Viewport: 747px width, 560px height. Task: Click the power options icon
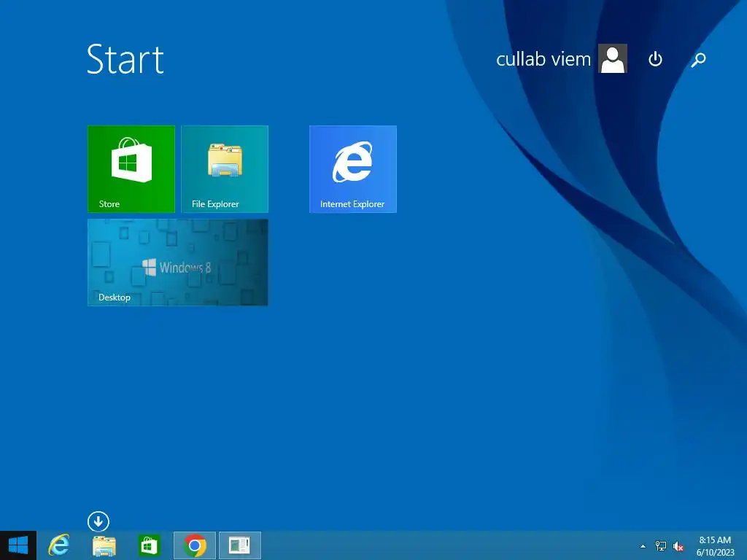click(656, 59)
